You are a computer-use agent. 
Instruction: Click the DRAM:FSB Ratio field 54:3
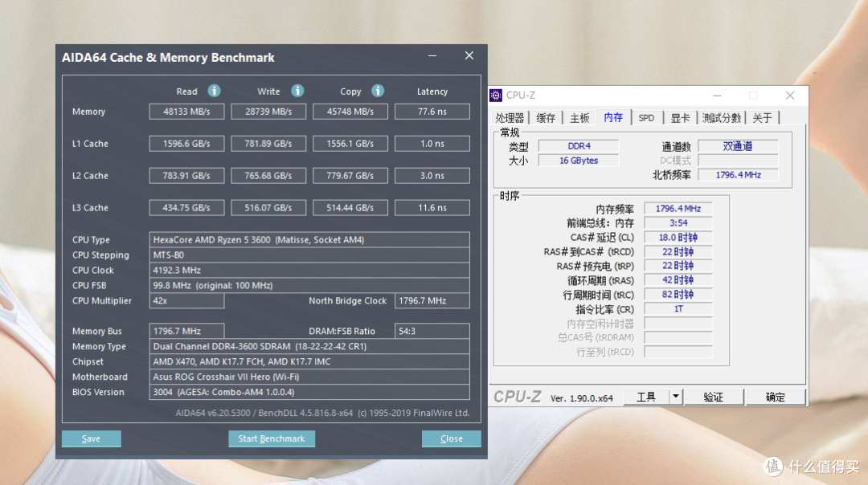(x=432, y=331)
